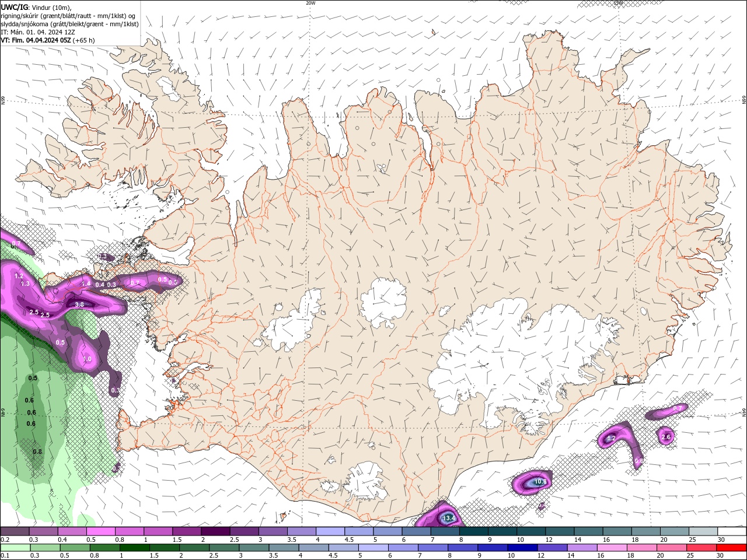Screen dimensions: 747x560
Task: Select lower scale bright red swatch after 30
Action: pos(731,548)
